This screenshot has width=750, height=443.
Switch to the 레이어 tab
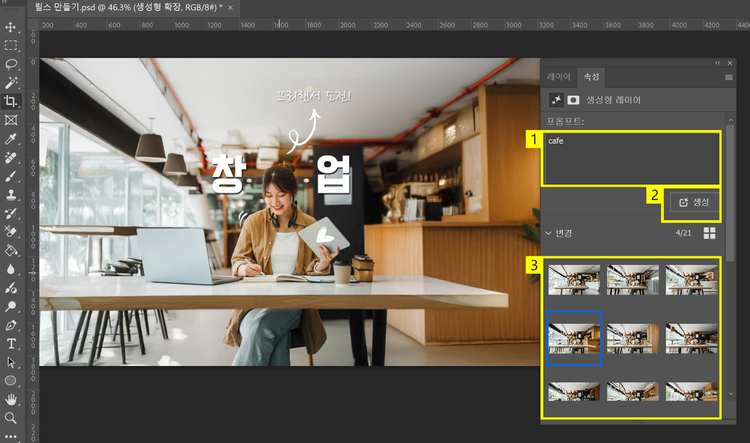[559, 76]
